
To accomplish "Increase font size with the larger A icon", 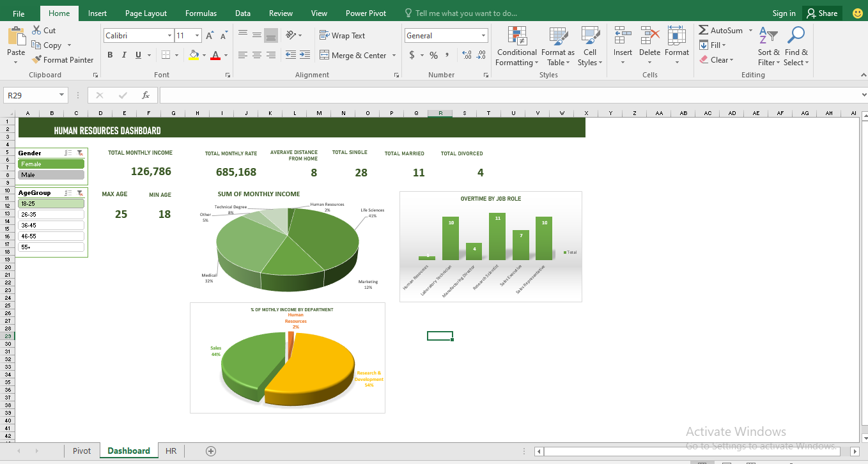I will 210,36.
